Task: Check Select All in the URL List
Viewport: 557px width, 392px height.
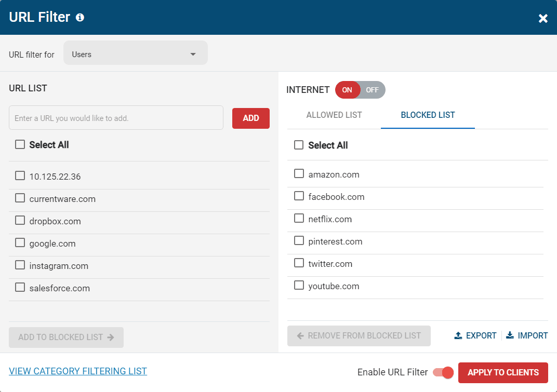Action: click(20, 145)
